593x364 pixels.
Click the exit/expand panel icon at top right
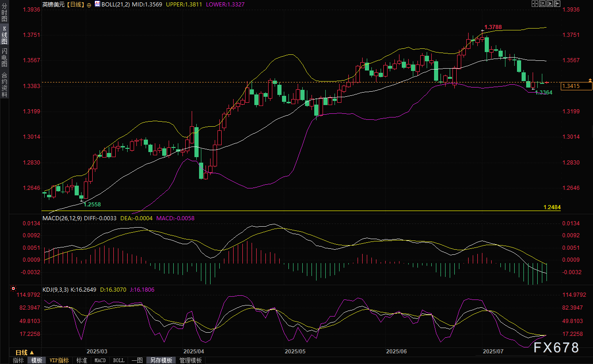coord(557,4)
